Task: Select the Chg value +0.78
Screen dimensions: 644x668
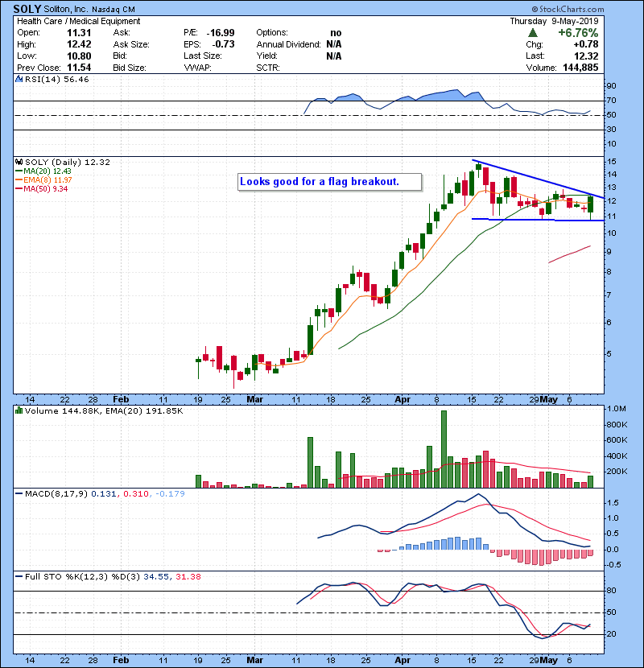Action: pos(586,44)
